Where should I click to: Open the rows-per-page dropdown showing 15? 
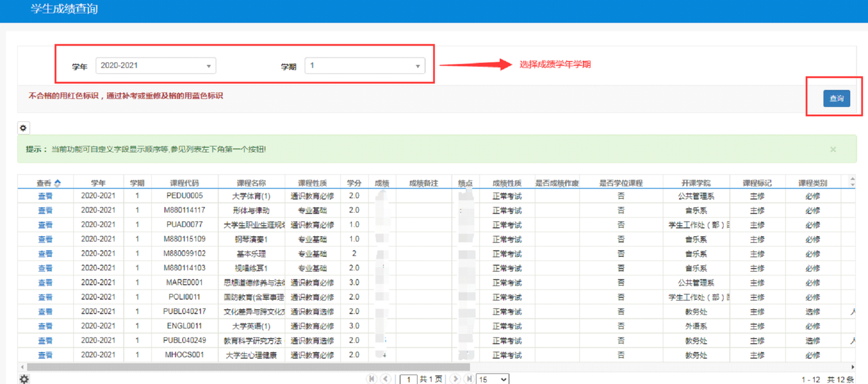click(492, 379)
